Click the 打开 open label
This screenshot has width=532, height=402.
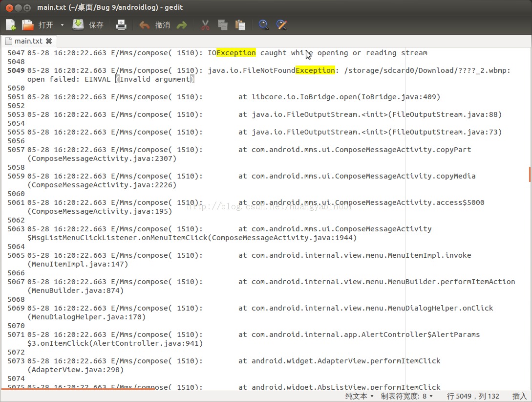[46, 25]
